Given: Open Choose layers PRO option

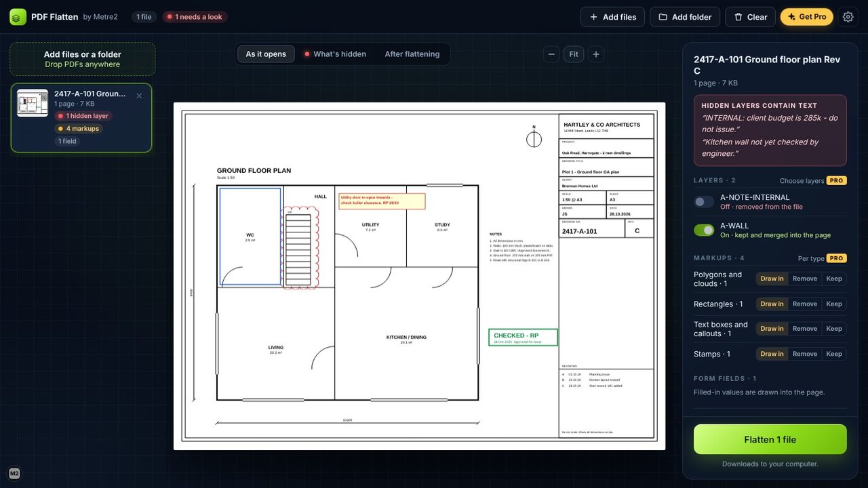Looking at the screenshot, I should click(x=813, y=181).
